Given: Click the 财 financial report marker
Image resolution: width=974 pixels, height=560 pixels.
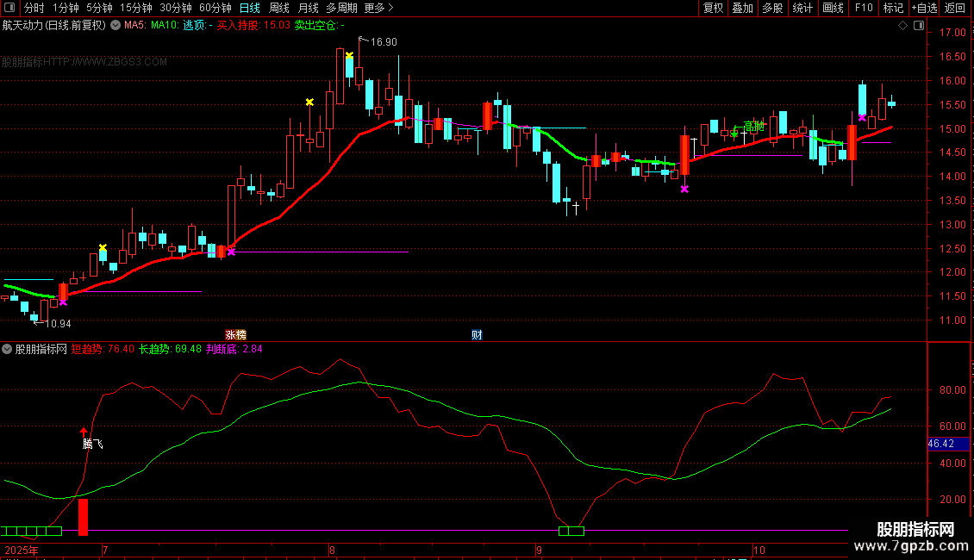Looking at the screenshot, I should 477,334.
